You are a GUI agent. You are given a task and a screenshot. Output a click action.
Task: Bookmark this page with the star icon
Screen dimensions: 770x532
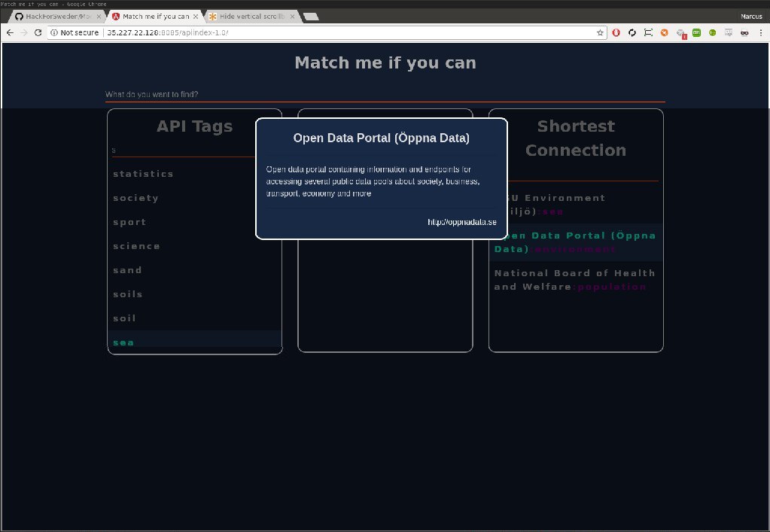click(x=600, y=32)
